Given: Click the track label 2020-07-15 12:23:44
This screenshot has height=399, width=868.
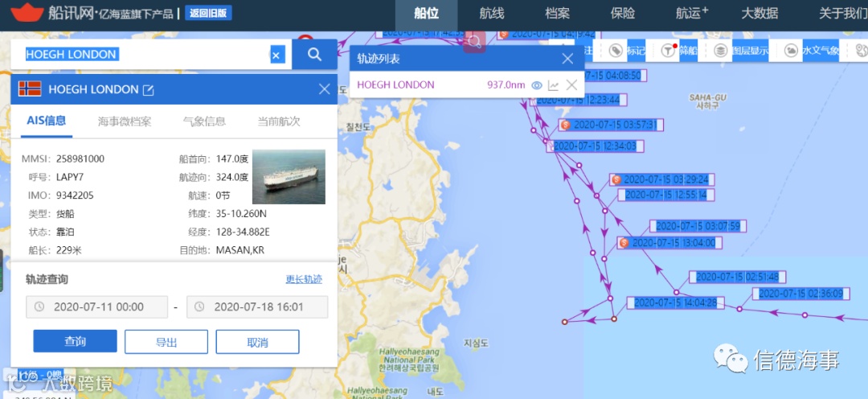Looking at the screenshot, I should click(579, 100).
